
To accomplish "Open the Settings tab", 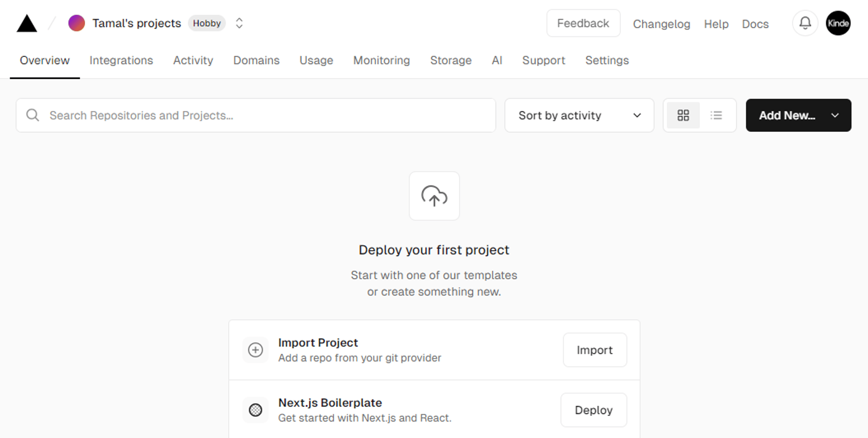I will [607, 60].
